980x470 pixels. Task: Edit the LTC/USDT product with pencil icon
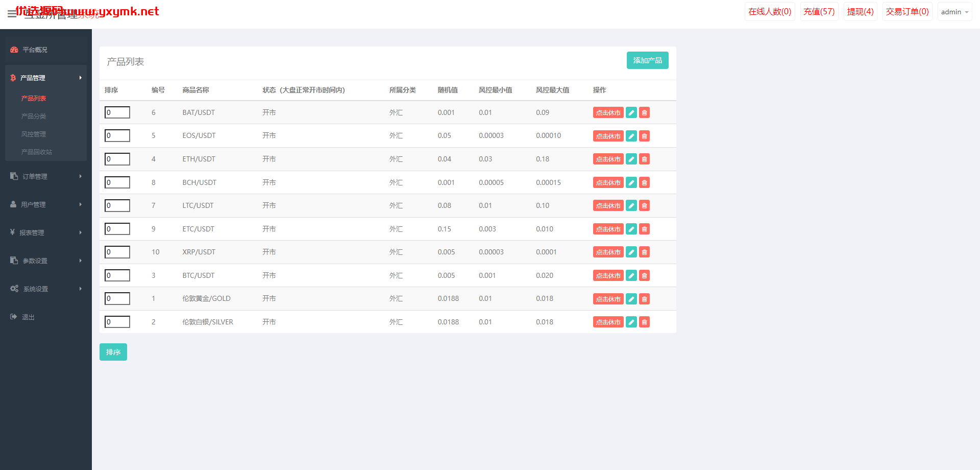tap(631, 205)
